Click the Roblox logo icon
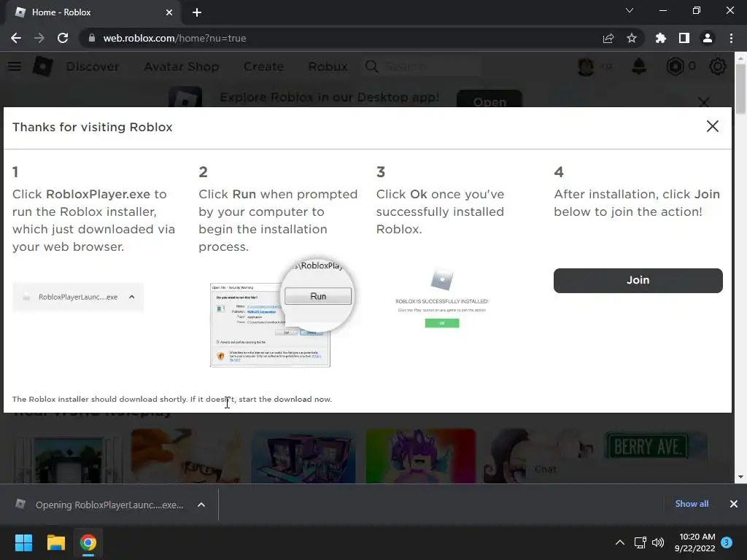Screen dimensions: 747x560 pyautogui.click(x=42, y=66)
